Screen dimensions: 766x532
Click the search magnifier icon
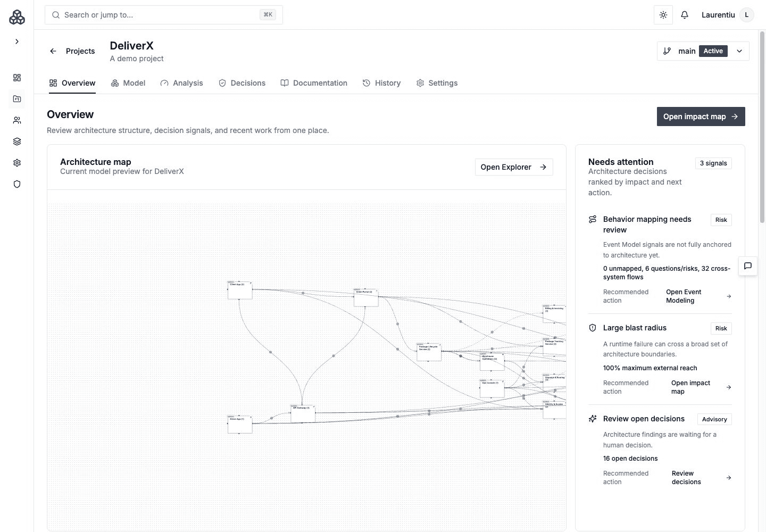[x=56, y=15]
